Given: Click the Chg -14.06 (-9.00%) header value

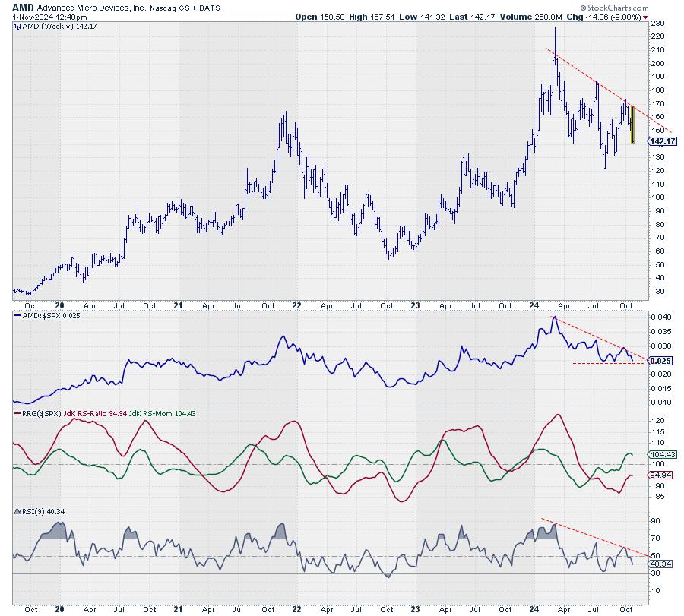Looking at the screenshot, I should click(603, 17).
